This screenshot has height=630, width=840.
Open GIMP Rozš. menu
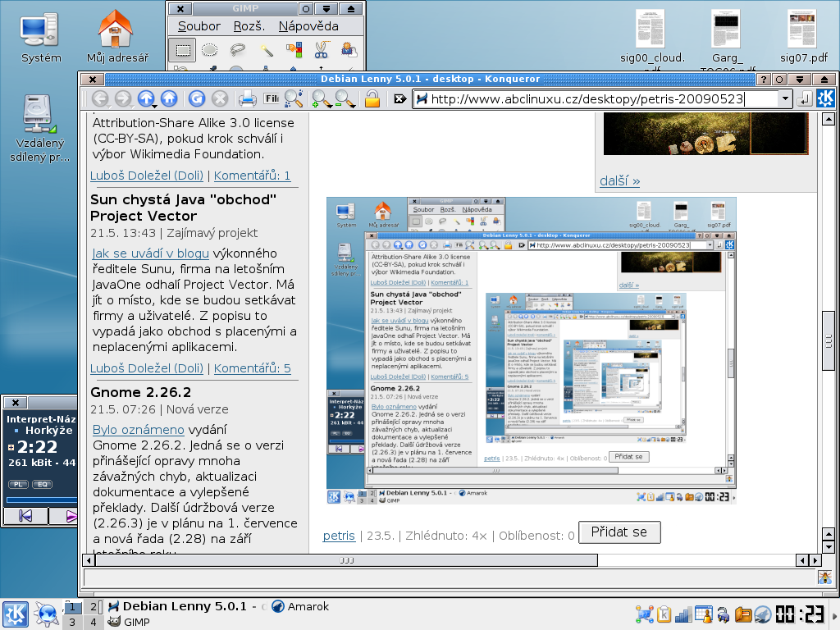coord(249,25)
